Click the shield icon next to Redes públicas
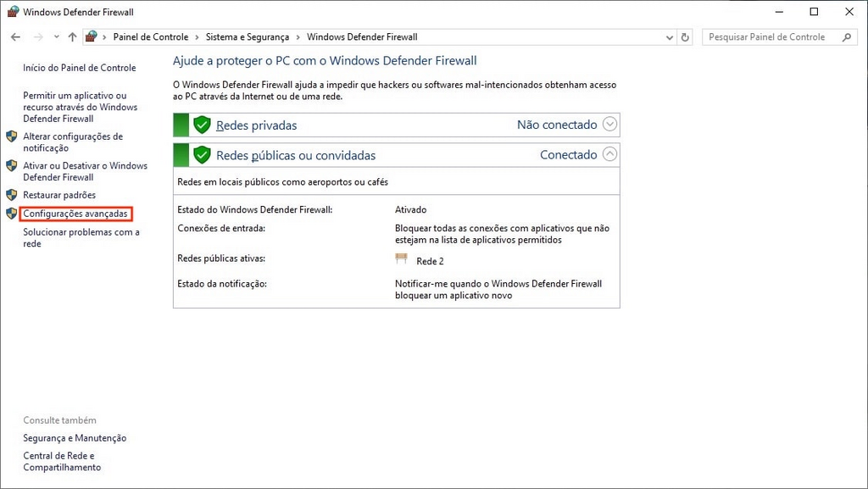Screen dimensions: 868x489 point(201,154)
